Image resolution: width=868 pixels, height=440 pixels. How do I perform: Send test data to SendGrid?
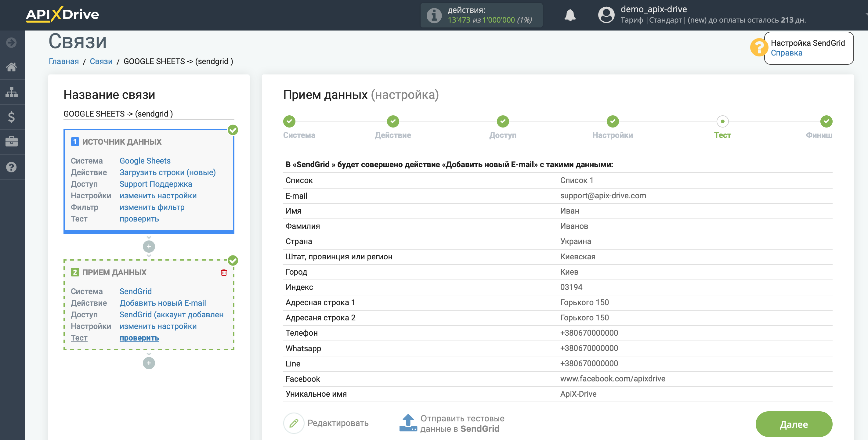point(462,424)
